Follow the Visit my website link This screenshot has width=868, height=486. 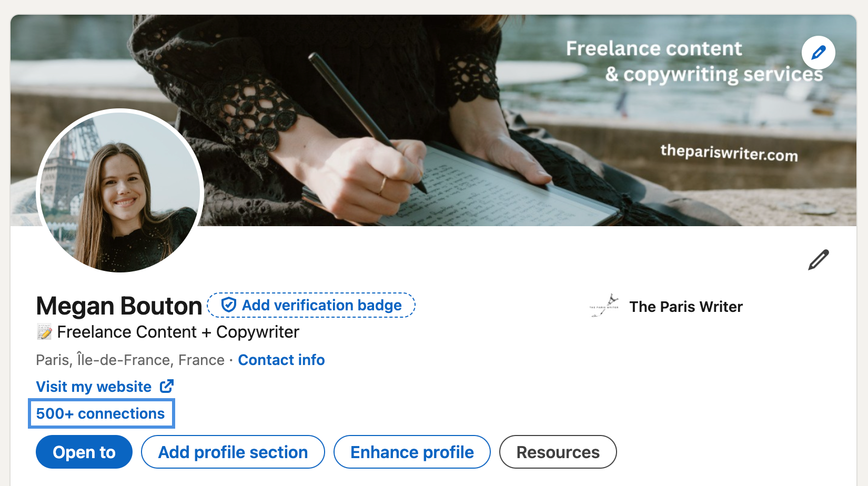click(94, 387)
